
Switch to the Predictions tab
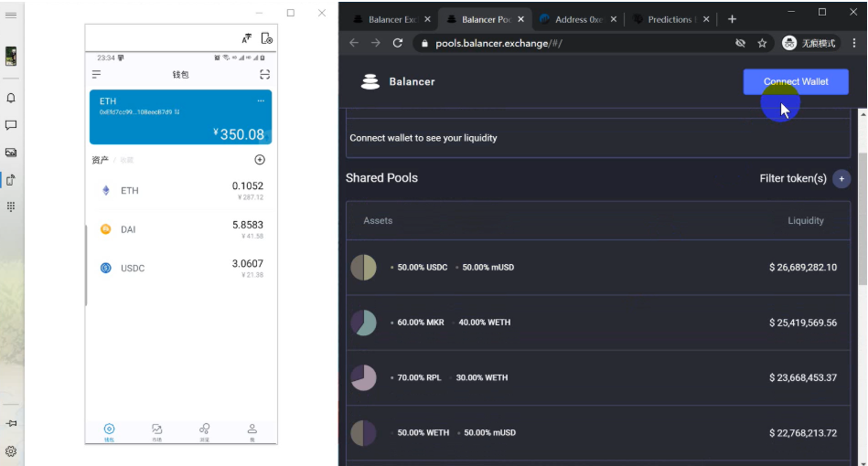tap(670, 19)
